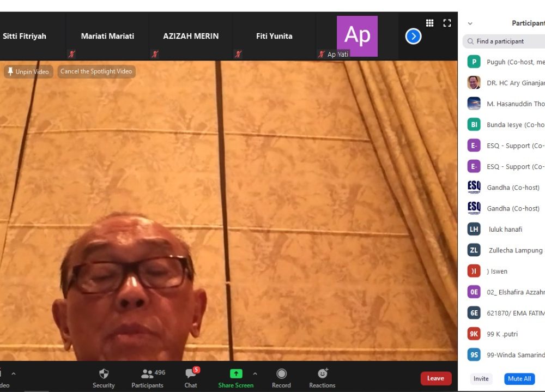Click the Find a participant search field
Image resolution: width=545 pixels, height=392 pixels.
tap(507, 41)
